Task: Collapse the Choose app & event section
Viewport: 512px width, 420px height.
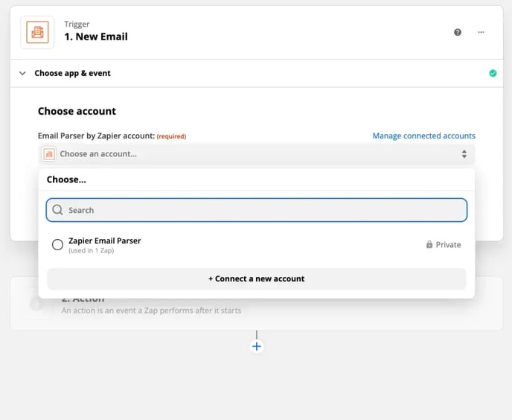Action: (x=22, y=73)
